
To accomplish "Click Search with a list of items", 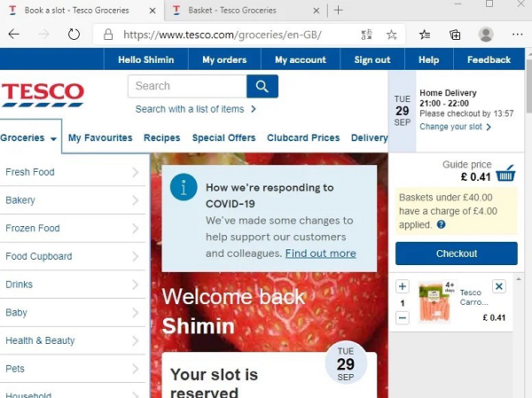I will (x=195, y=109).
